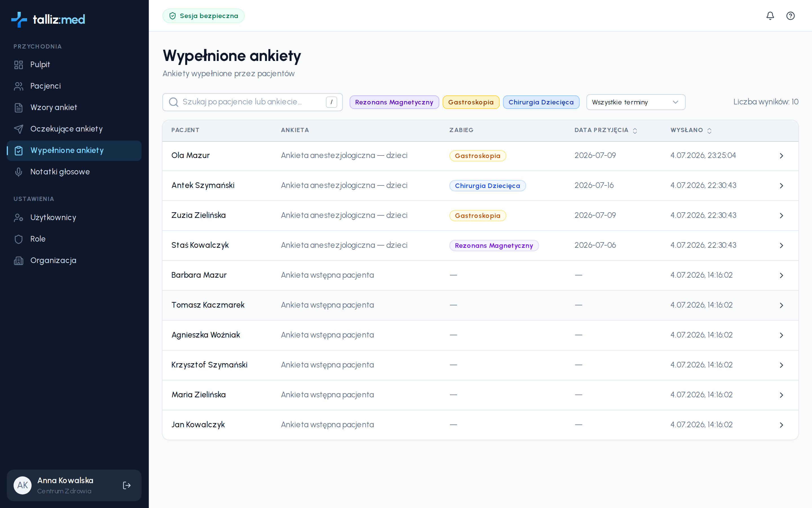Click the AK user avatar
This screenshot has width=812, height=508.
pyautogui.click(x=23, y=485)
